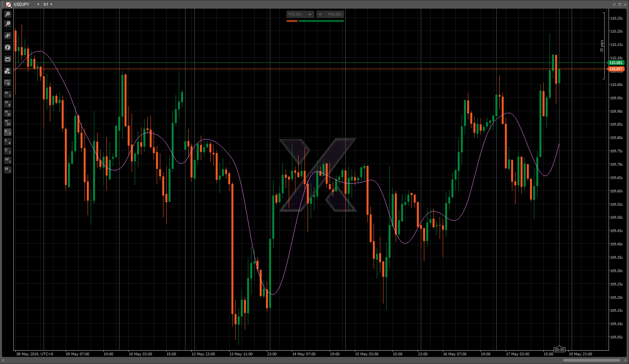Zoom in on the chart

click(x=7, y=14)
